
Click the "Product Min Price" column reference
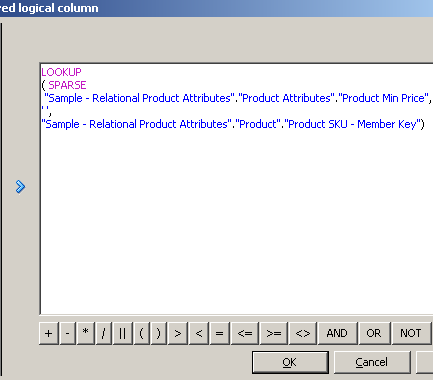(x=383, y=98)
